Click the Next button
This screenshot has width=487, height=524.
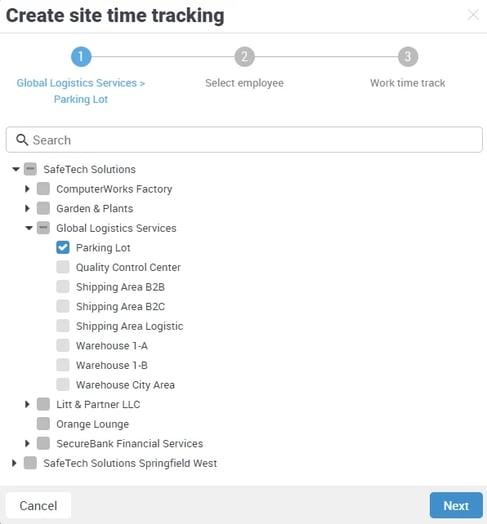pyautogui.click(x=456, y=505)
